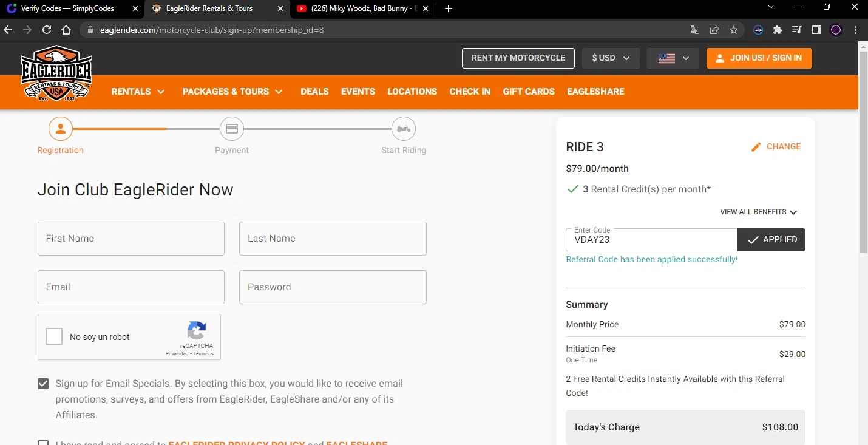Screen dimensions: 868x445
Task: Click the Last Name field
Action: [x=333, y=239]
